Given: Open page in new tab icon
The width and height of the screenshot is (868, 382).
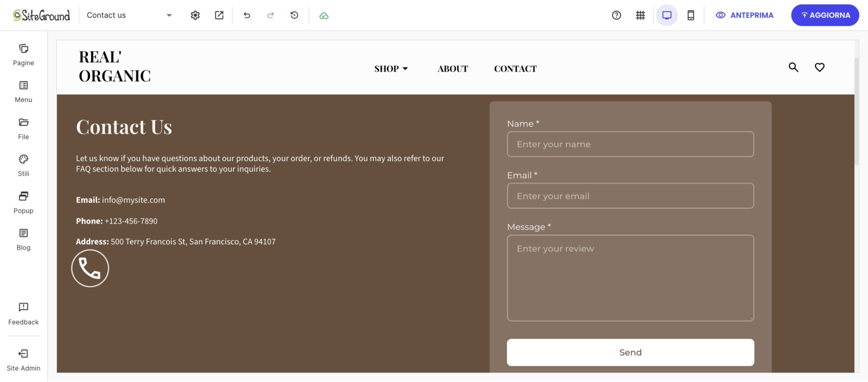Looking at the screenshot, I should [x=219, y=15].
